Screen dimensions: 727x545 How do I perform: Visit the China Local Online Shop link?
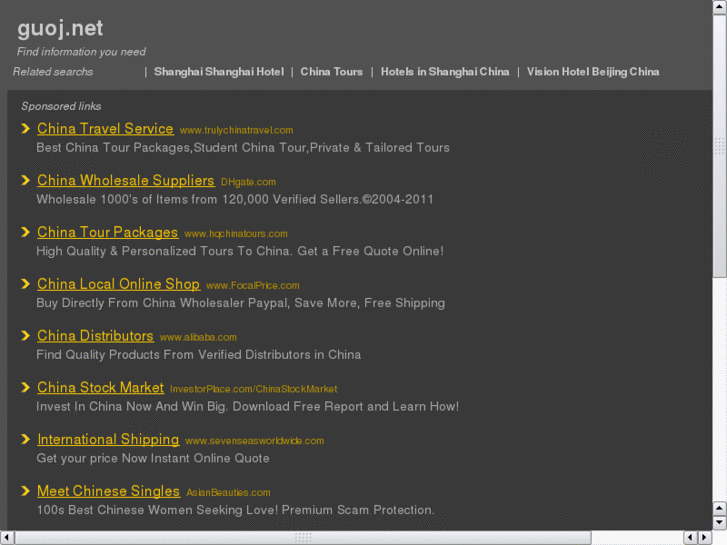pyautogui.click(x=118, y=284)
